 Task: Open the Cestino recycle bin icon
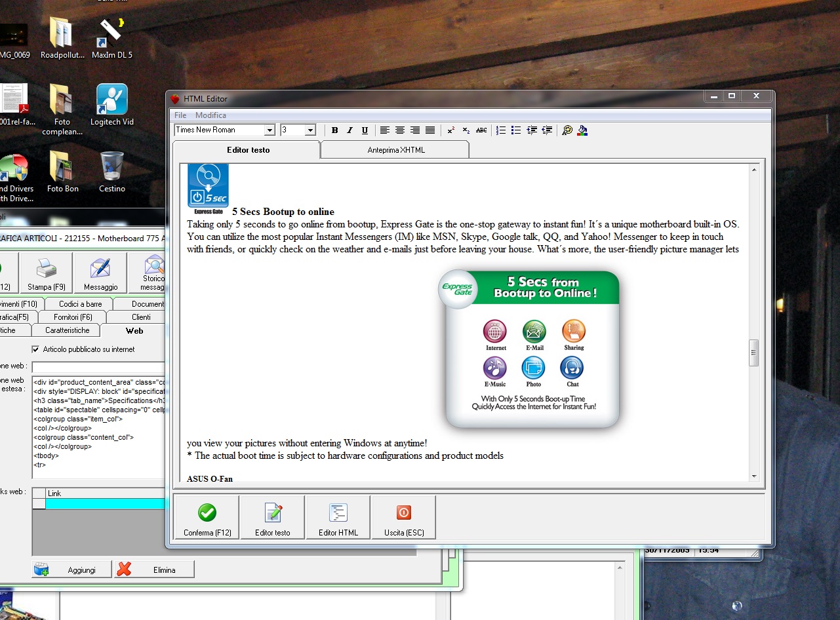click(112, 172)
